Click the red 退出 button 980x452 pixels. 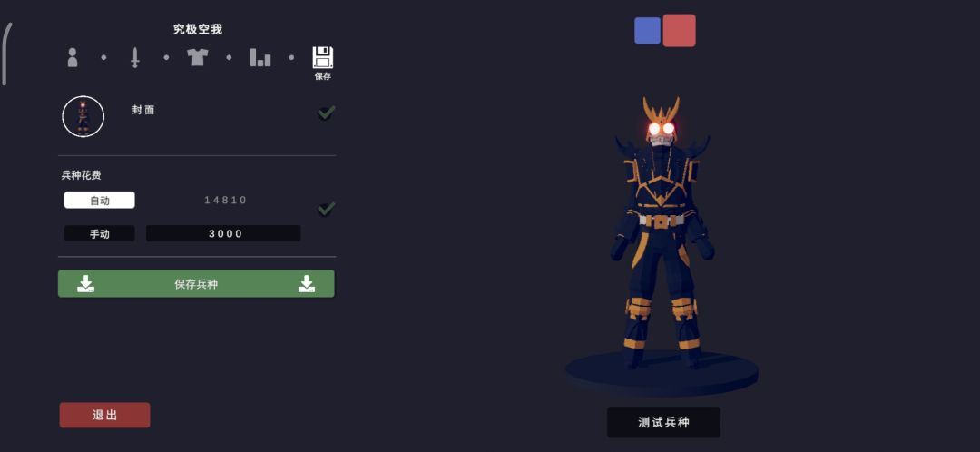(x=104, y=415)
